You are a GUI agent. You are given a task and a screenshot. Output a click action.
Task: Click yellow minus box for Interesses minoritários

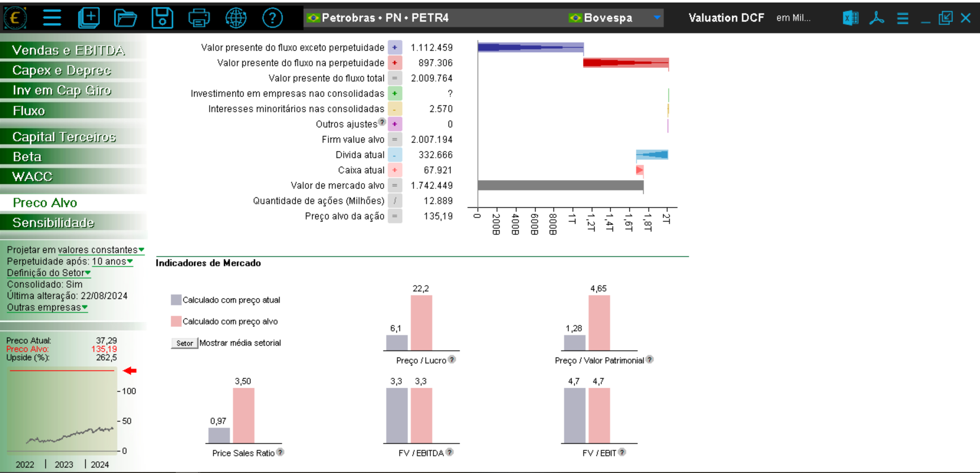394,109
